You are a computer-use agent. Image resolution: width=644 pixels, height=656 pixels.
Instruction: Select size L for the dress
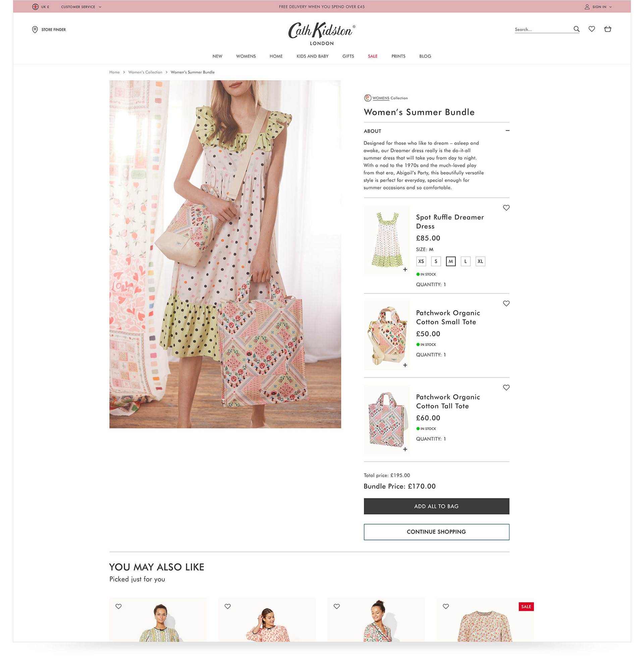tap(466, 261)
